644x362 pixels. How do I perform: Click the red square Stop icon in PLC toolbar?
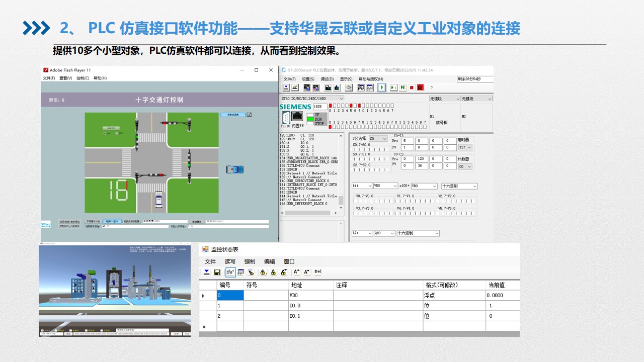click(x=412, y=87)
